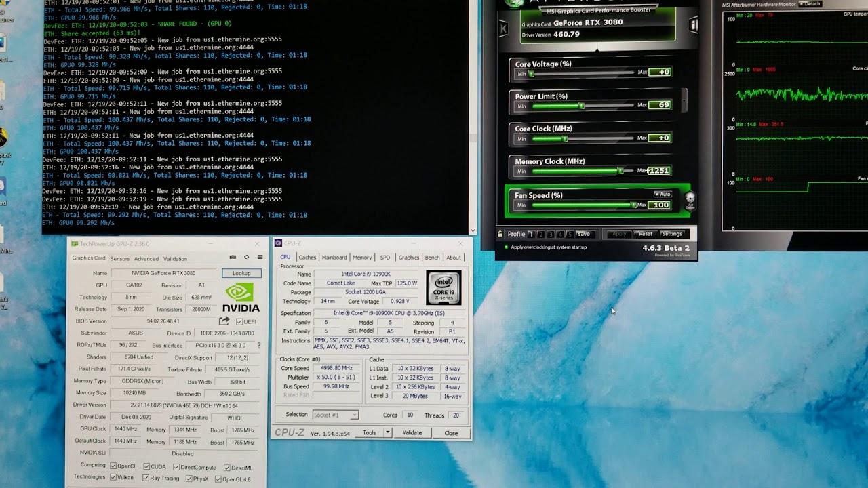Click the Afterburner Reset button
The height and width of the screenshot is (488, 868).
click(x=646, y=234)
